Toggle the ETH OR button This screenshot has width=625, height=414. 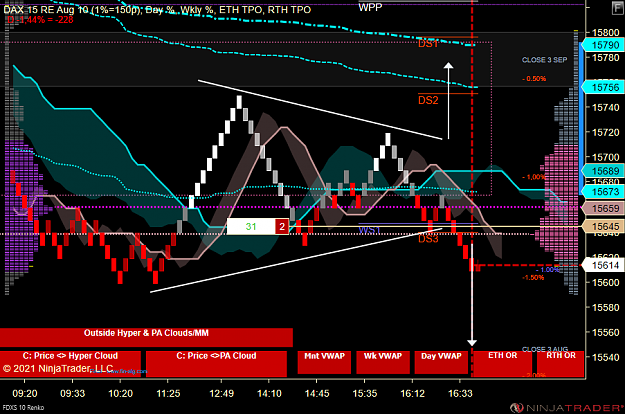pos(502,363)
